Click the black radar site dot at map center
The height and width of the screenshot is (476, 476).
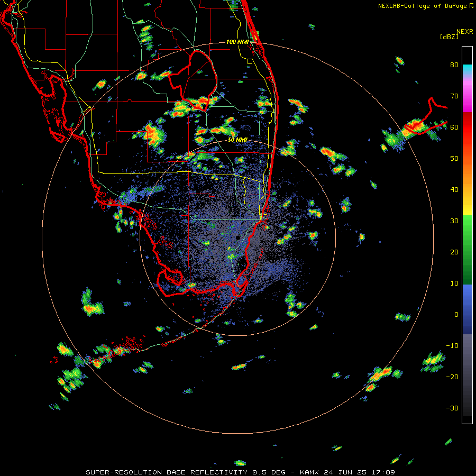point(237,237)
